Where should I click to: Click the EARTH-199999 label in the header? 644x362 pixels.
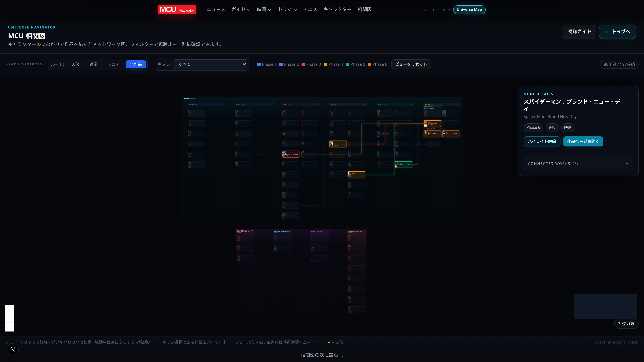(x=436, y=10)
